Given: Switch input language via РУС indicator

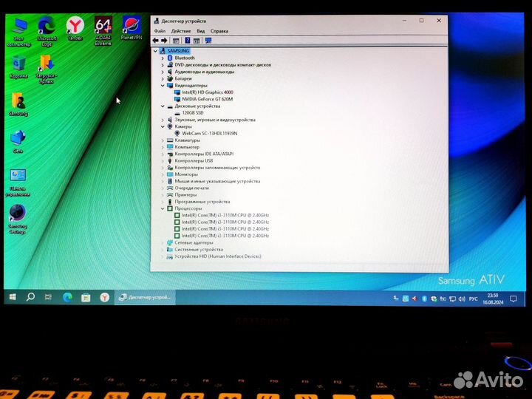Looking at the screenshot, I should point(473,299).
